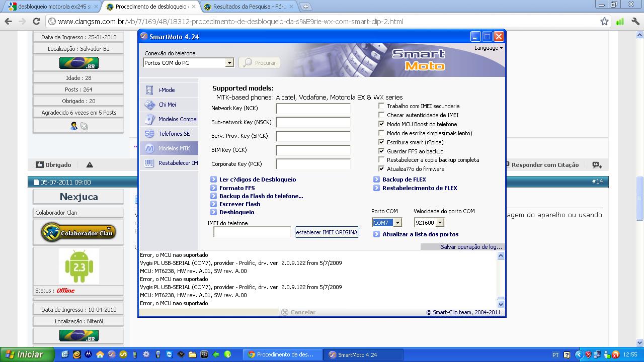
Task: Start Backup da Flash do telefone
Action: coord(261,196)
